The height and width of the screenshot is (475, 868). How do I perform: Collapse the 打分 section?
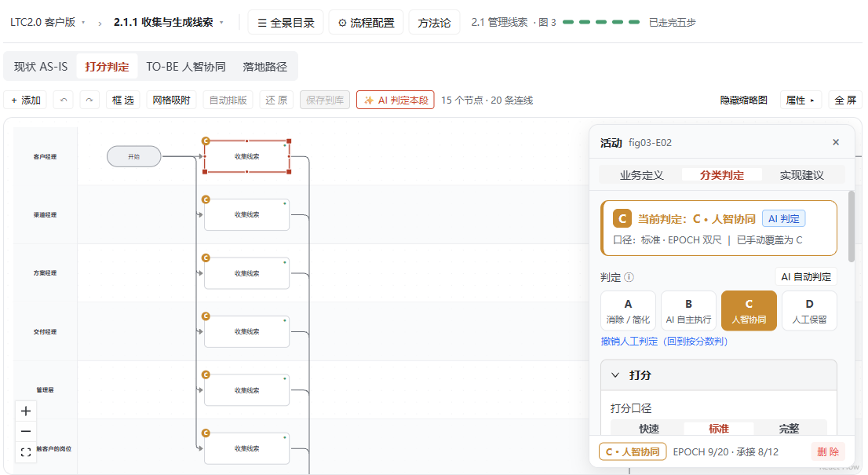pos(719,375)
